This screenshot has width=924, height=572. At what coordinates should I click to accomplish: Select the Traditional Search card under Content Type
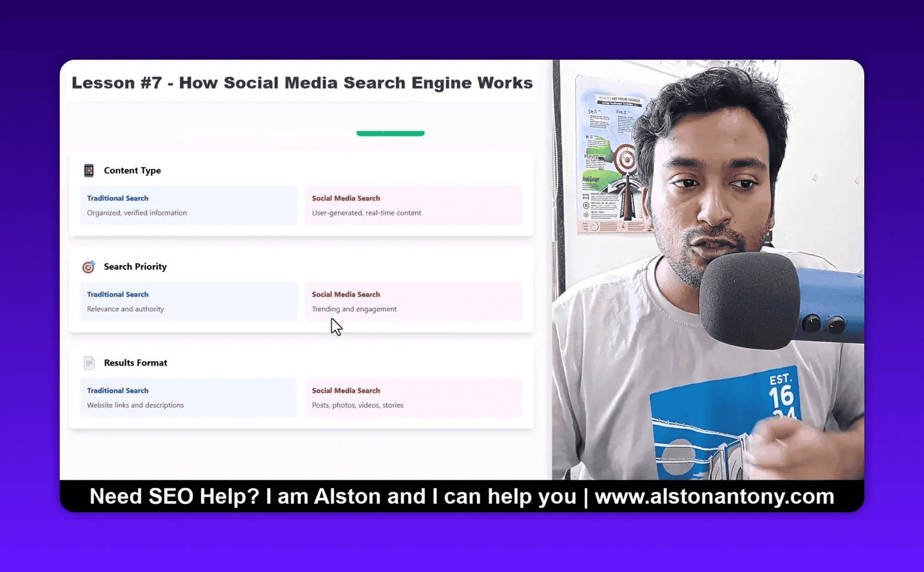click(188, 206)
